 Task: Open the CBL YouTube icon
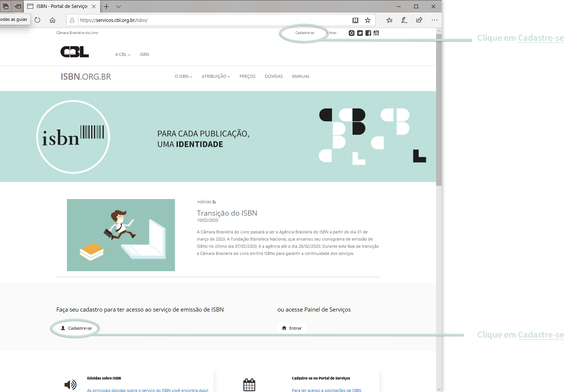[x=376, y=33]
